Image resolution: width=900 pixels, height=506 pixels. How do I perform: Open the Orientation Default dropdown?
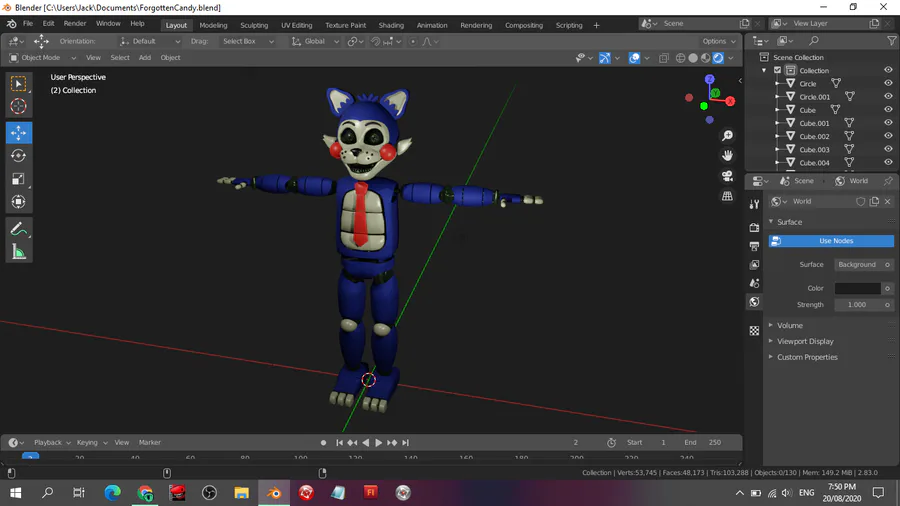[x=149, y=41]
